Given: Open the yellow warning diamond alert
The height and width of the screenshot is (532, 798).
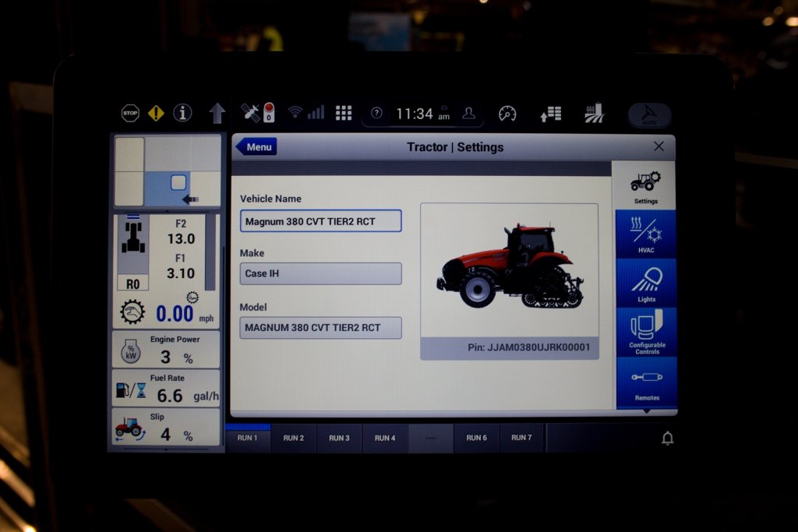Looking at the screenshot, I should pyautogui.click(x=156, y=113).
